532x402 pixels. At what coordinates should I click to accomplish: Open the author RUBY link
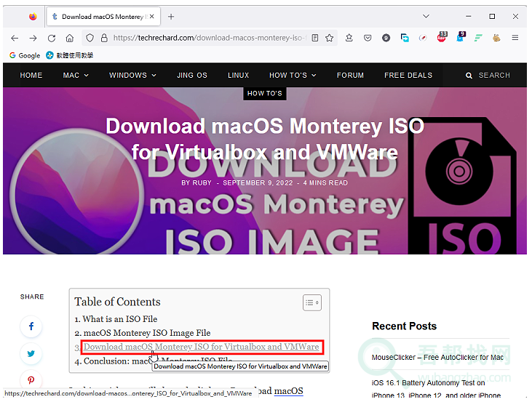pyautogui.click(x=202, y=183)
